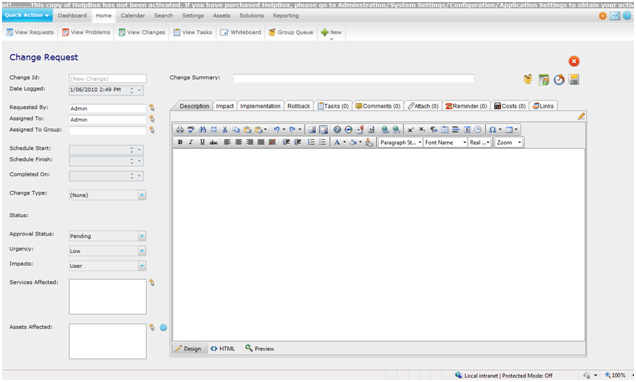
Task: Open the Change Type dropdown
Action: point(142,195)
